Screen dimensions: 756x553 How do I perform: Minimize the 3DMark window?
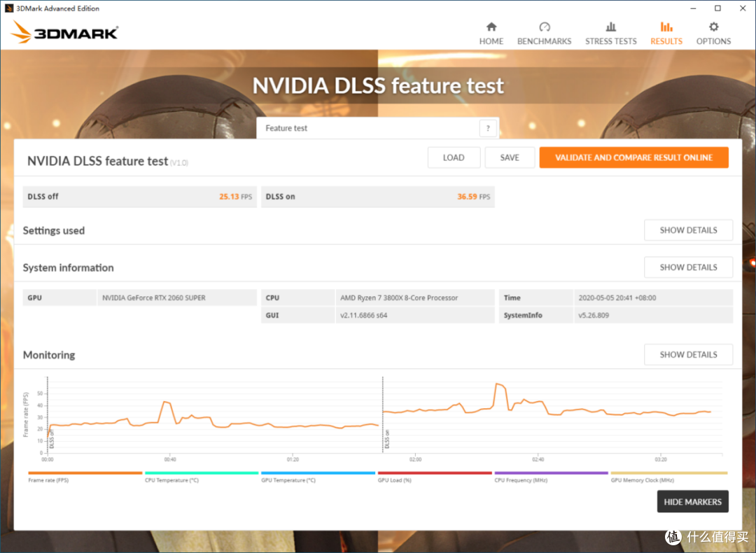[693, 8]
